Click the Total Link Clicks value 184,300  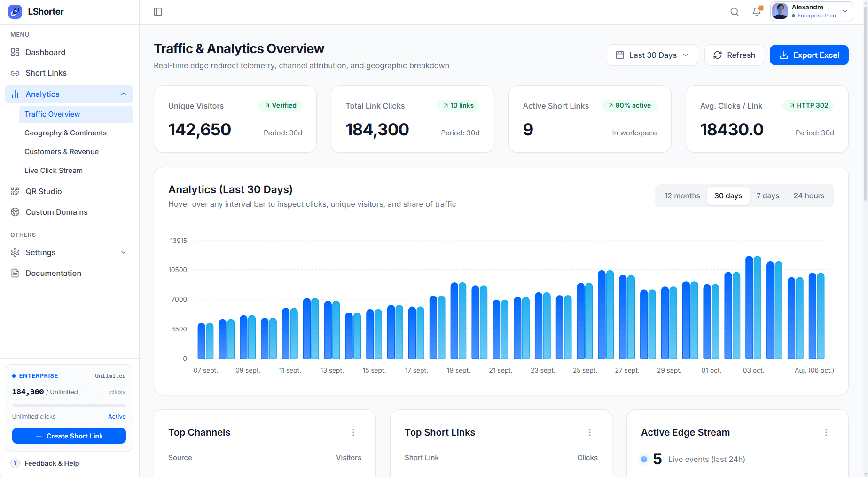377,130
